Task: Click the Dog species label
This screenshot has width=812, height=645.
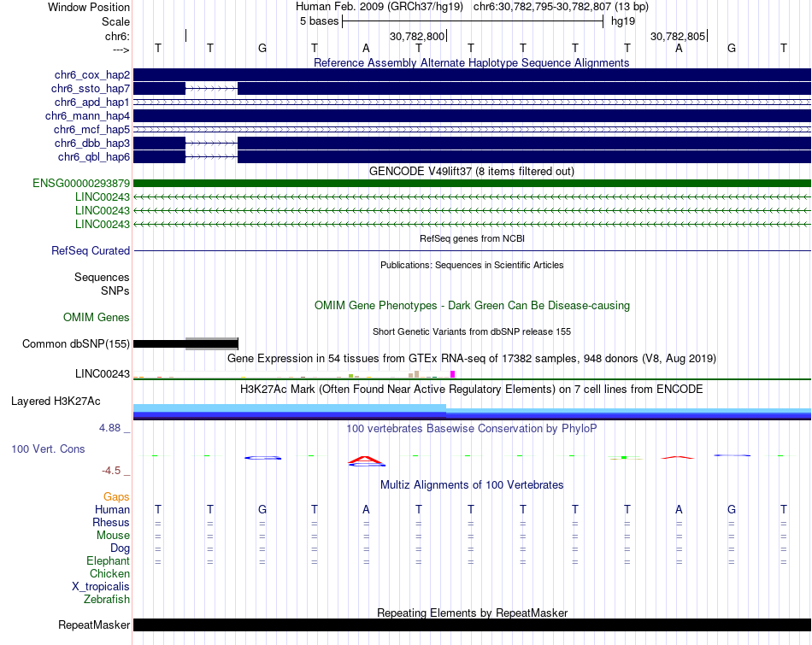Action: (120, 548)
